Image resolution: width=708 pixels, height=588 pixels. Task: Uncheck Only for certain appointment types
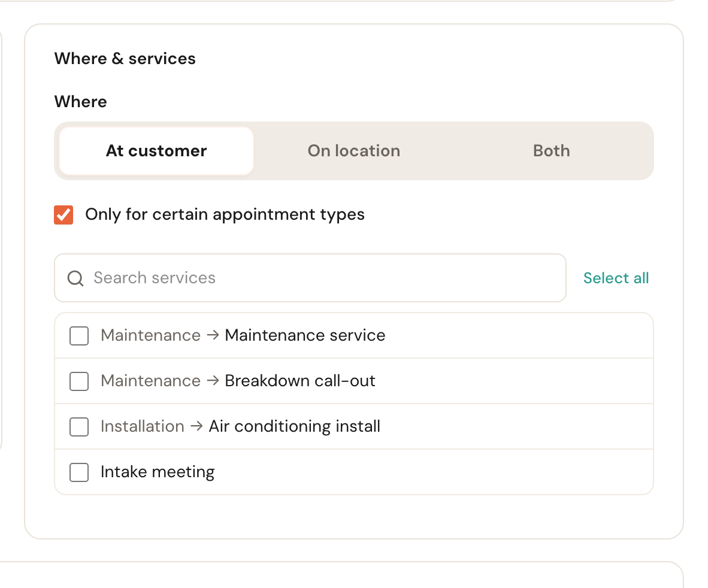point(63,215)
